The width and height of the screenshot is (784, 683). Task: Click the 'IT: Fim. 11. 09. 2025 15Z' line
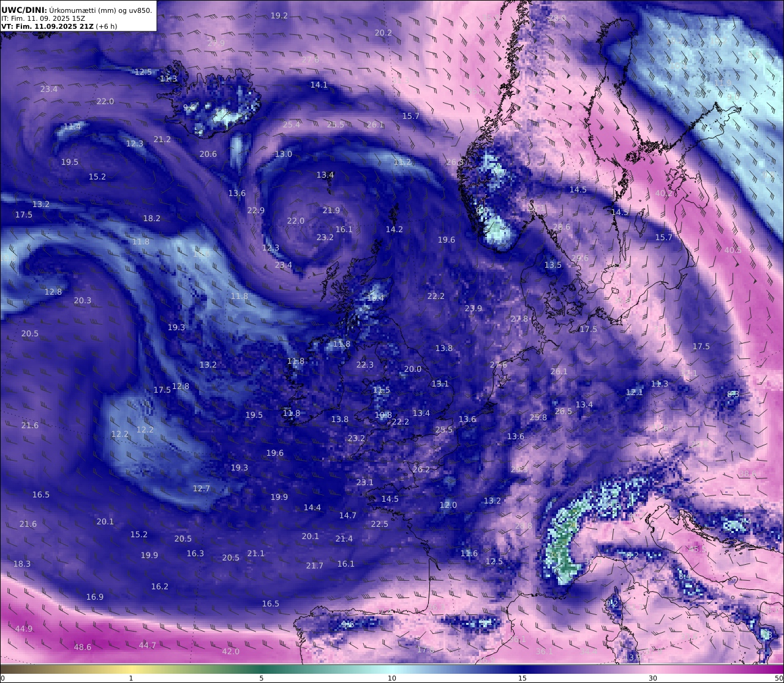[43, 18]
